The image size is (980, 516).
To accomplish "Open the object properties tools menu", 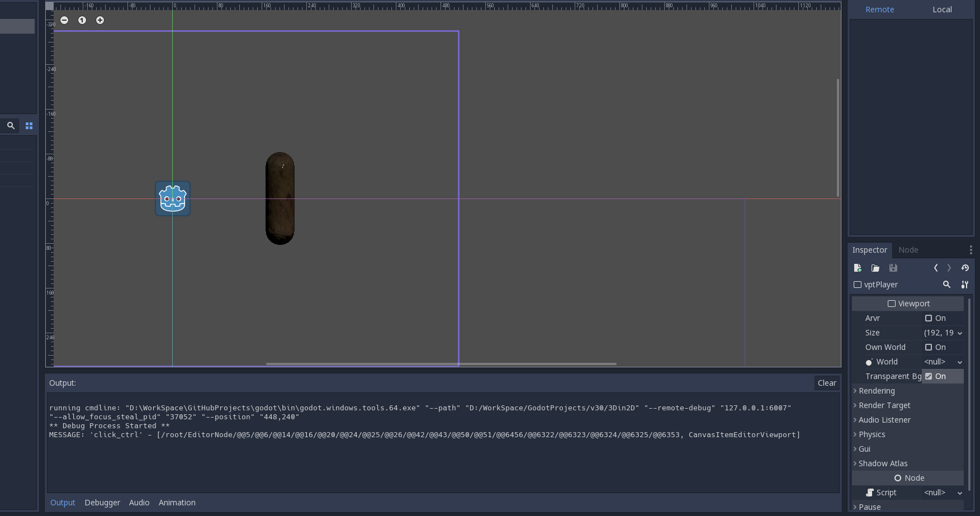I will [965, 285].
